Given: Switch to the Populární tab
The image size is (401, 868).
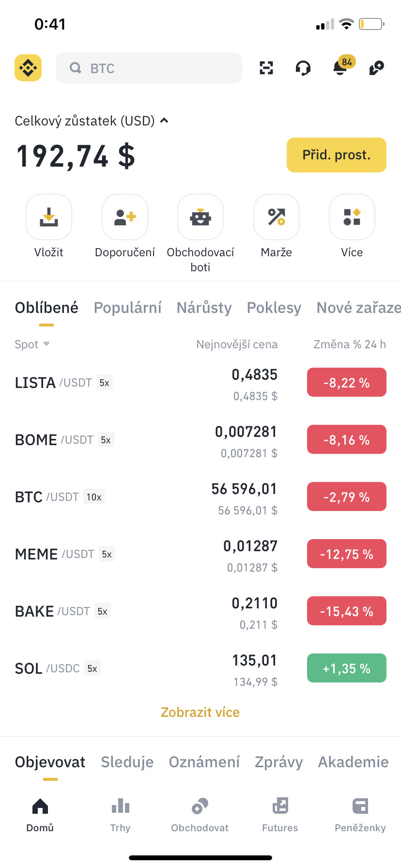Looking at the screenshot, I should [x=127, y=308].
